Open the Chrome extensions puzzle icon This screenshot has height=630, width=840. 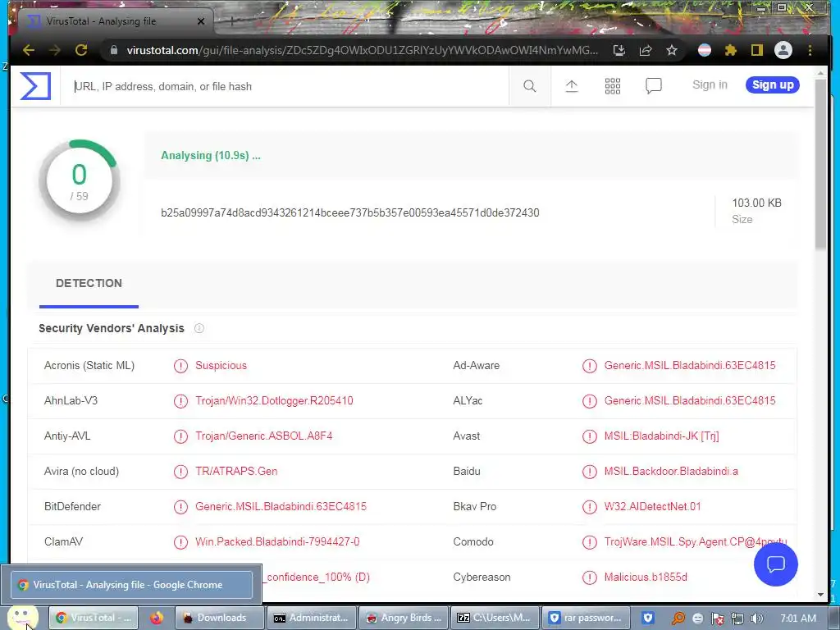coord(731,50)
